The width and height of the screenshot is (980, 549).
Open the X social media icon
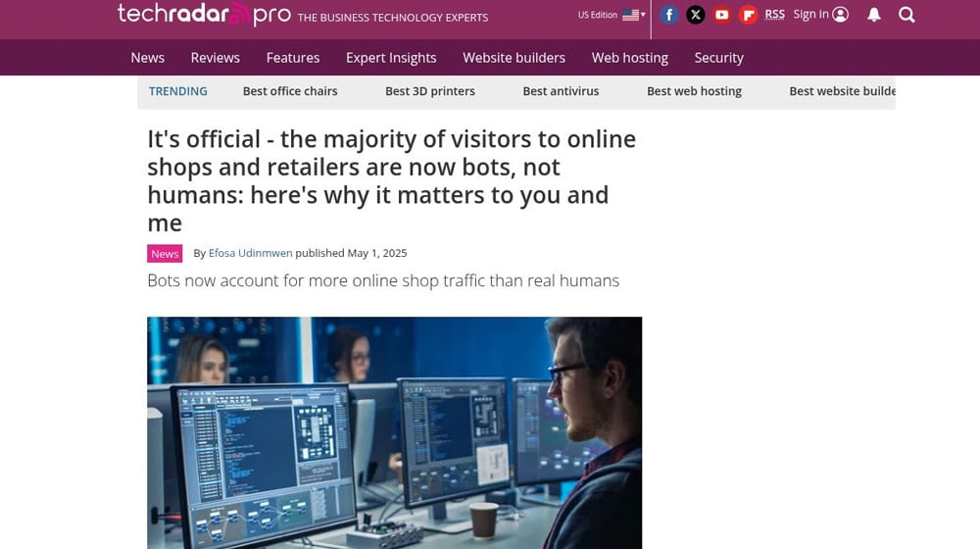pos(695,15)
